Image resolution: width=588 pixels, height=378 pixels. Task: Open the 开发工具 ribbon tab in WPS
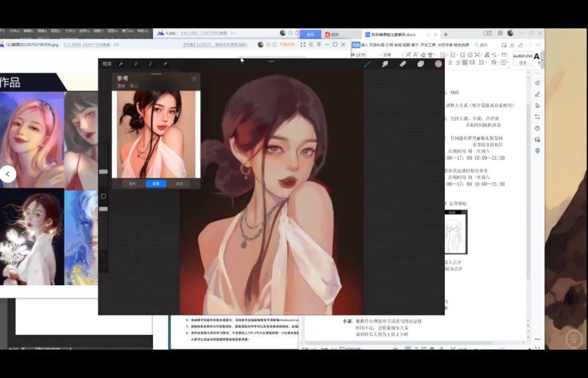coord(428,45)
